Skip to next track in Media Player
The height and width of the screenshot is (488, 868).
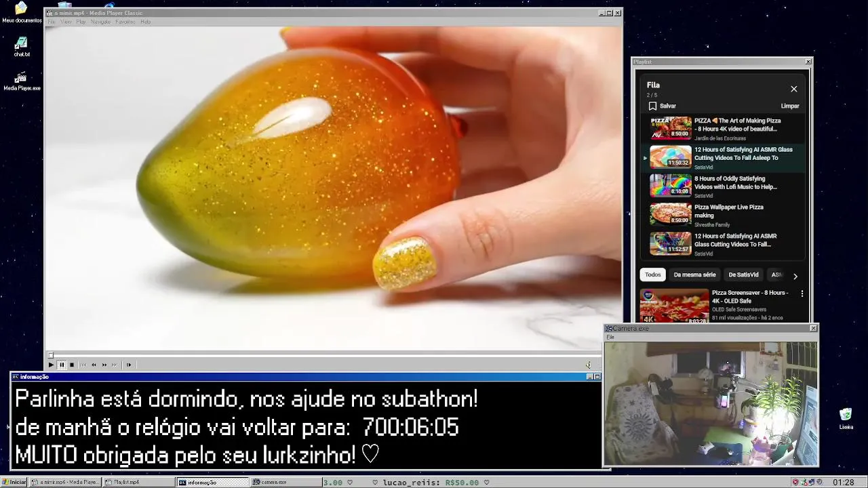(x=115, y=365)
